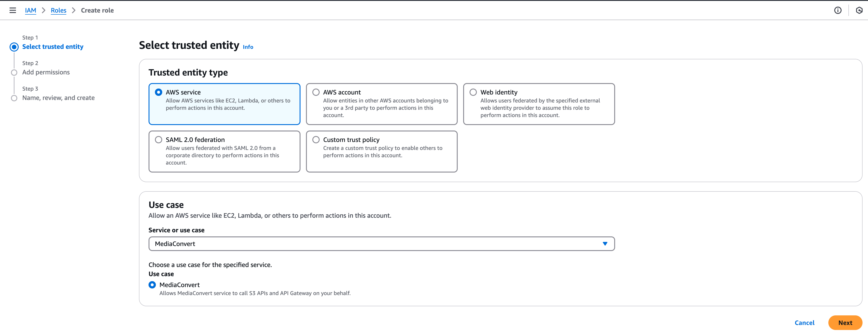The image size is (868, 335).
Task: Select AWS account trusted entity
Action: coord(316,92)
